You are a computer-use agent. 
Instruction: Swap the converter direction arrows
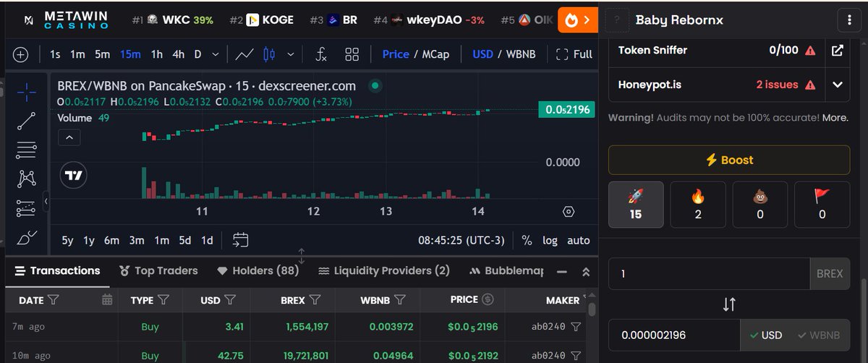729,304
